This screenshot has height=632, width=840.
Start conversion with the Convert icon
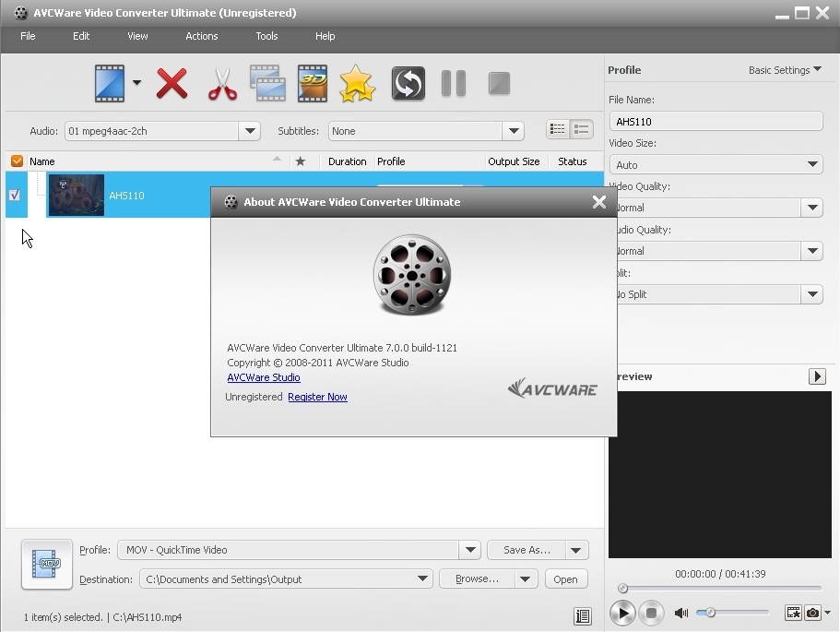pos(407,83)
